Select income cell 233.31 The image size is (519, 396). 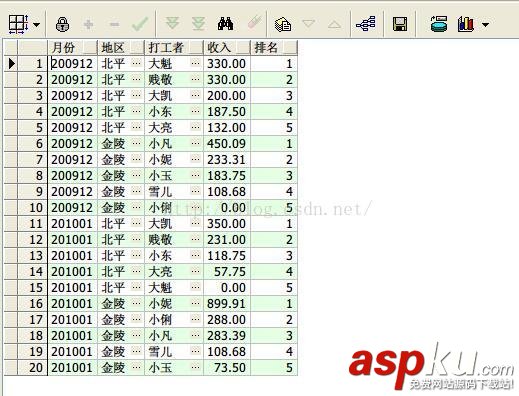click(227, 159)
